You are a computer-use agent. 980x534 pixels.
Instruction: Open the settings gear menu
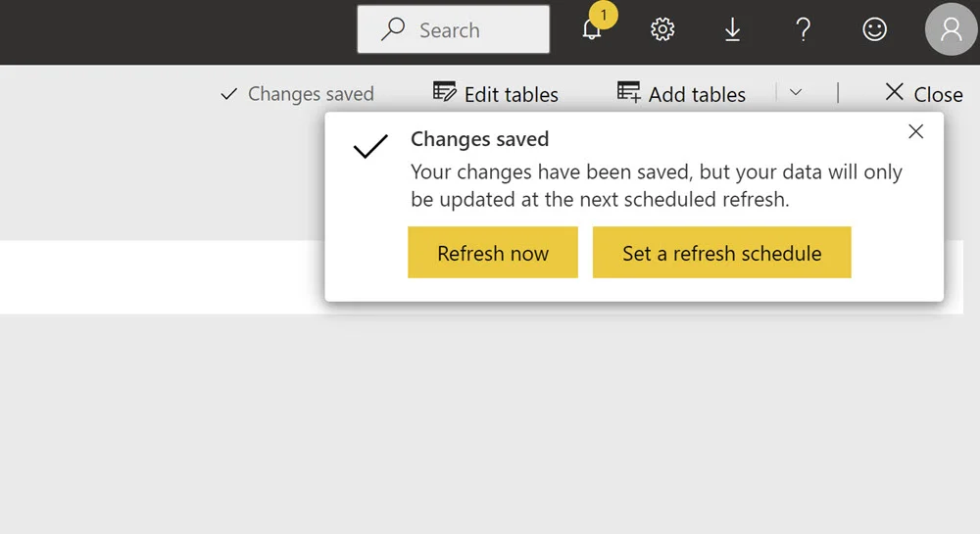[x=662, y=29]
